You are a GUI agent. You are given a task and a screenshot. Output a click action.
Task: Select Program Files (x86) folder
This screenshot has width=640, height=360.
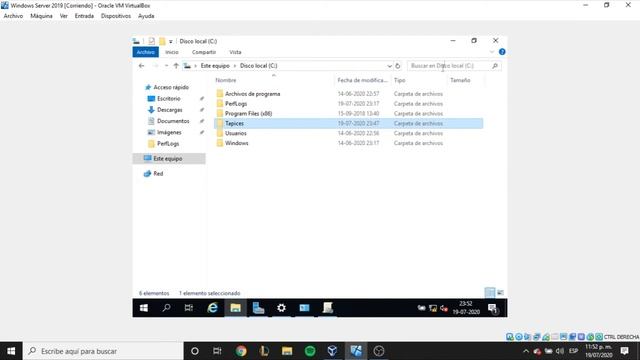pos(248,113)
